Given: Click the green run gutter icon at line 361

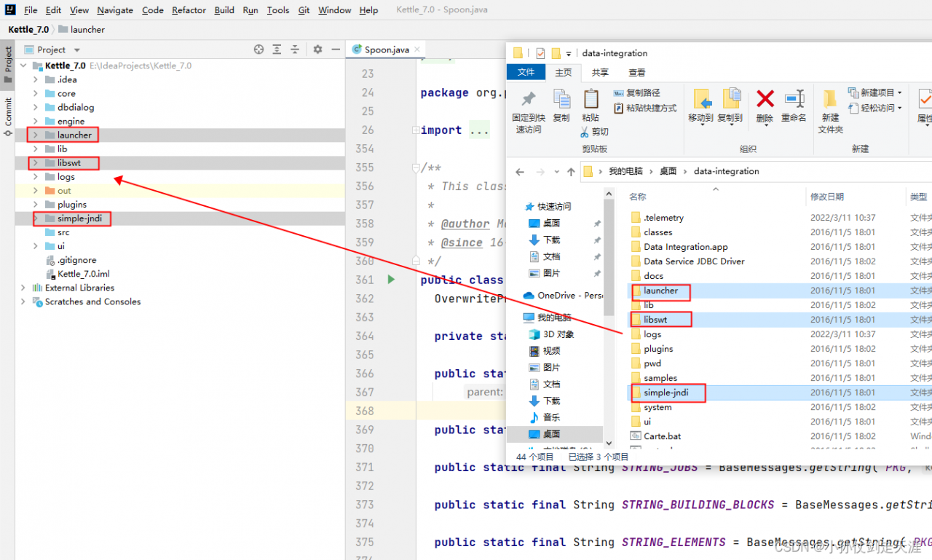Looking at the screenshot, I should pyautogui.click(x=391, y=280).
